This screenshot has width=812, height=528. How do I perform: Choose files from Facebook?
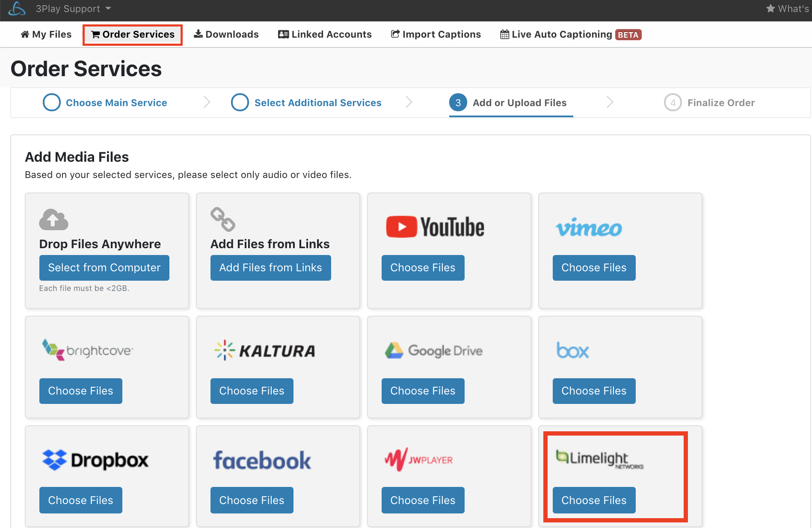(x=252, y=500)
